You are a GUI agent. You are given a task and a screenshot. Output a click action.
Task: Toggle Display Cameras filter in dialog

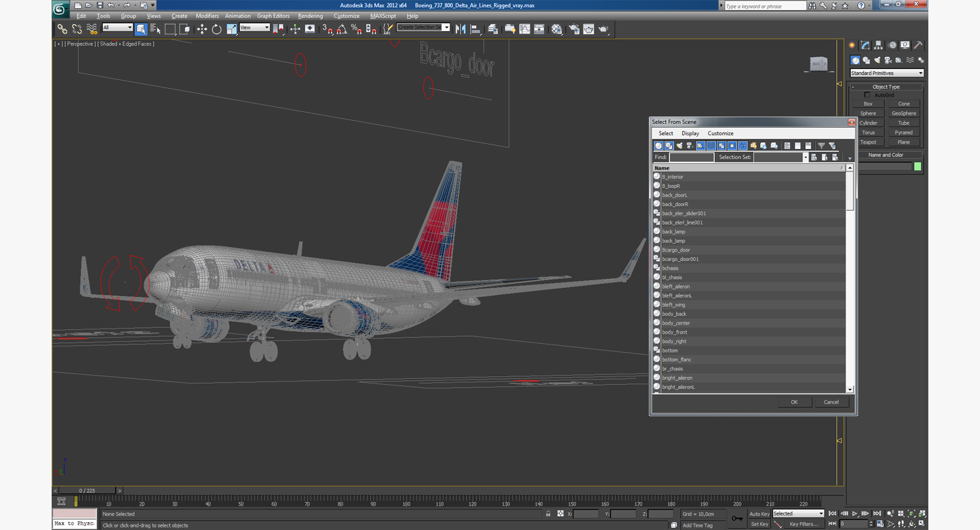pyautogui.click(x=690, y=146)
